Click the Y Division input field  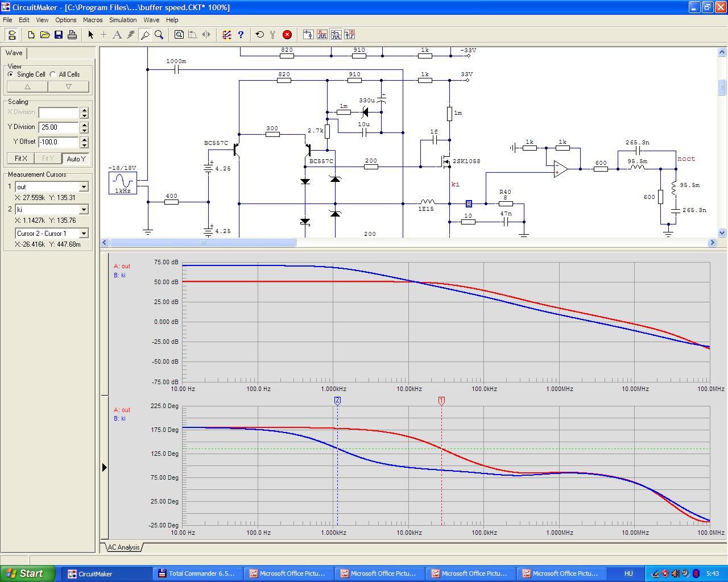coord(58,127)
